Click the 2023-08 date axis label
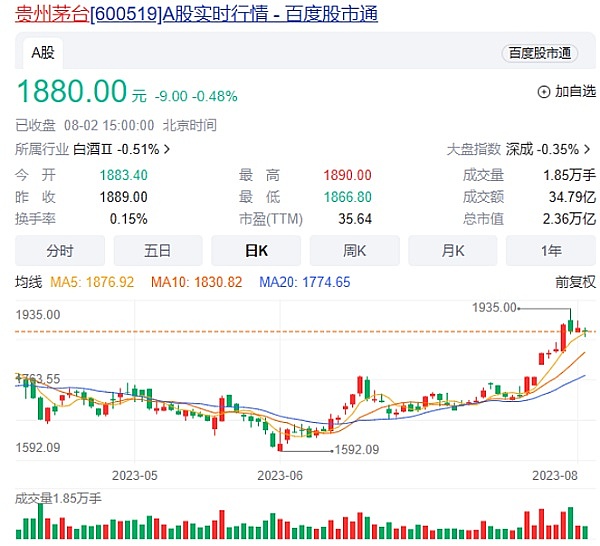This screenshot has width=600, height=546. pyautogui.click(x=555, y=476)
